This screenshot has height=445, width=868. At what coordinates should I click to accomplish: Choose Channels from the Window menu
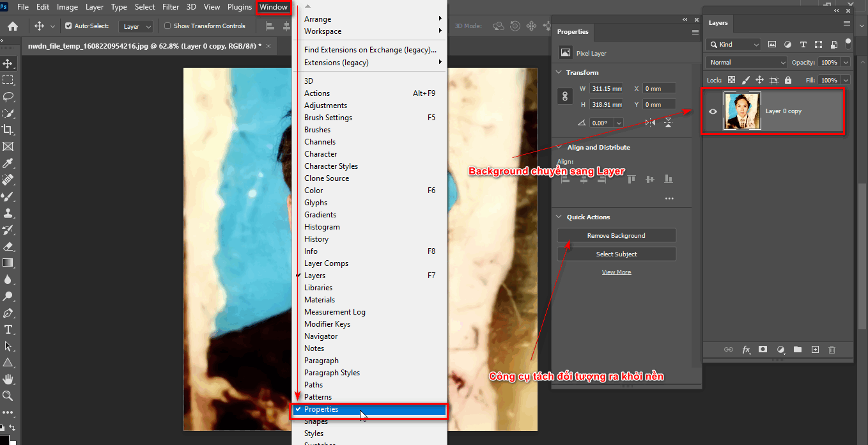click(320, 141)
